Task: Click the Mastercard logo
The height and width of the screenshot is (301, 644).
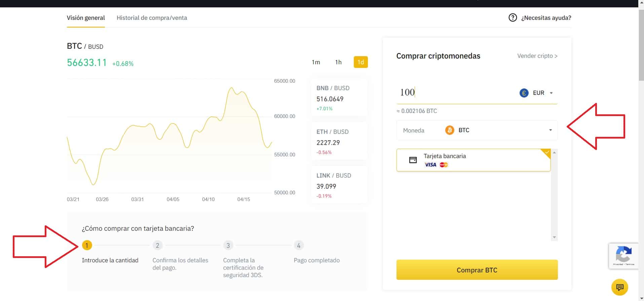Action: (444, 165)
